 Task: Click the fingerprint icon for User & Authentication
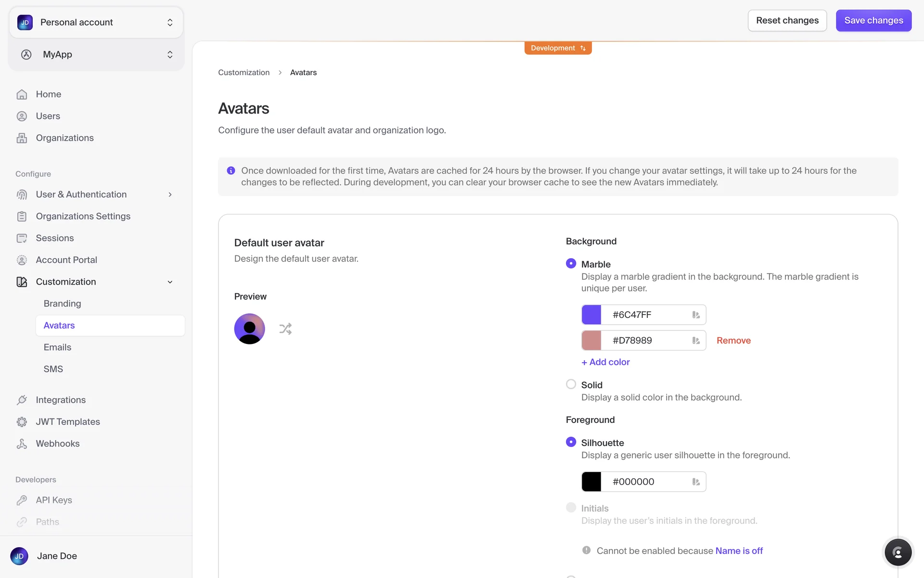pos(22,195)
